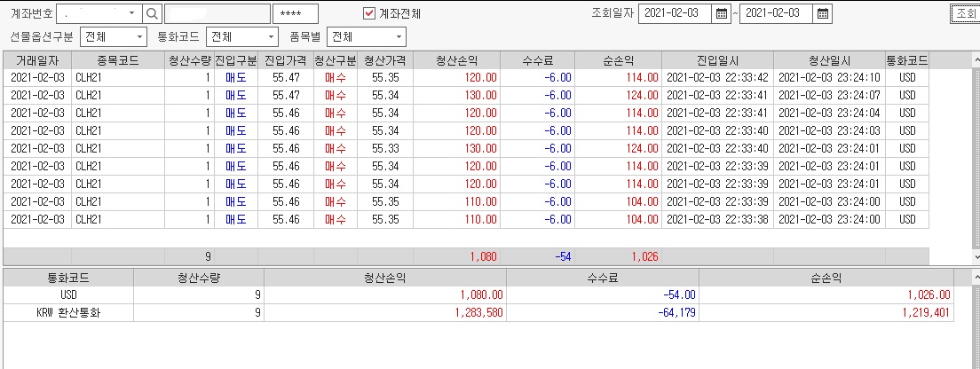
Task: Open the start date calendar picker
Action: click(722, 13)
